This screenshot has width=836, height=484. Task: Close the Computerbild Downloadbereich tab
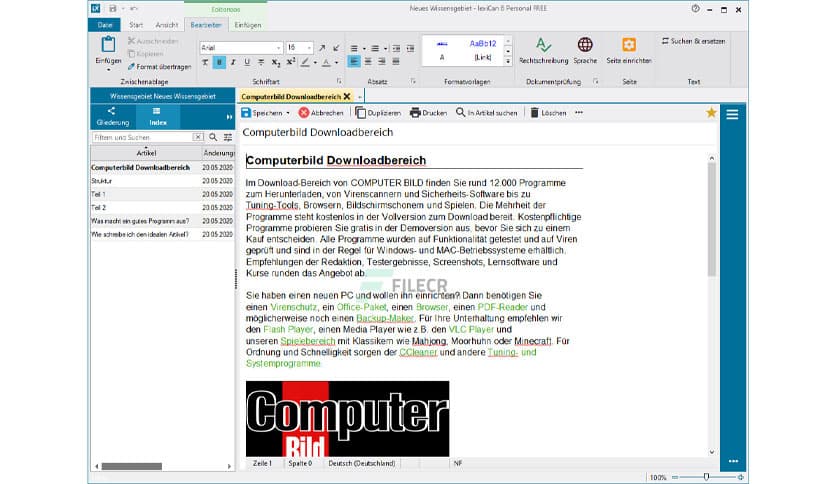pyautogui.click(x=347, y=96)
